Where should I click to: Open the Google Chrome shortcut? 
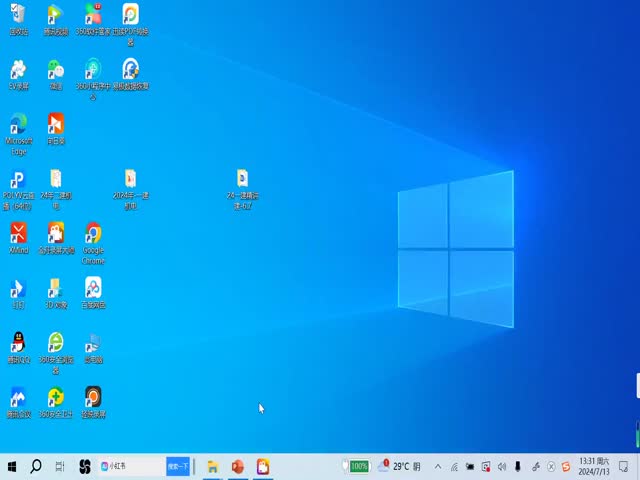tap(93, 234)
